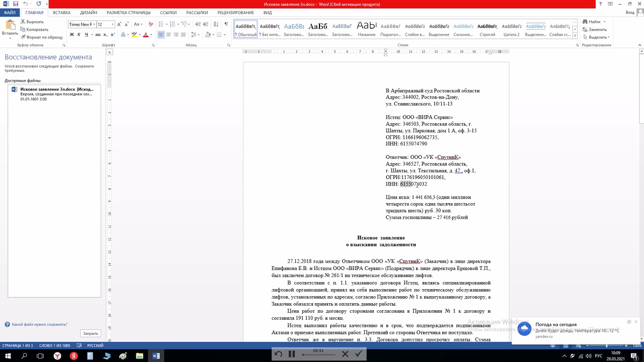Restart recording with the circular arrow icon
This screenshot has width=644, height=362.
(x=278, y=354)
